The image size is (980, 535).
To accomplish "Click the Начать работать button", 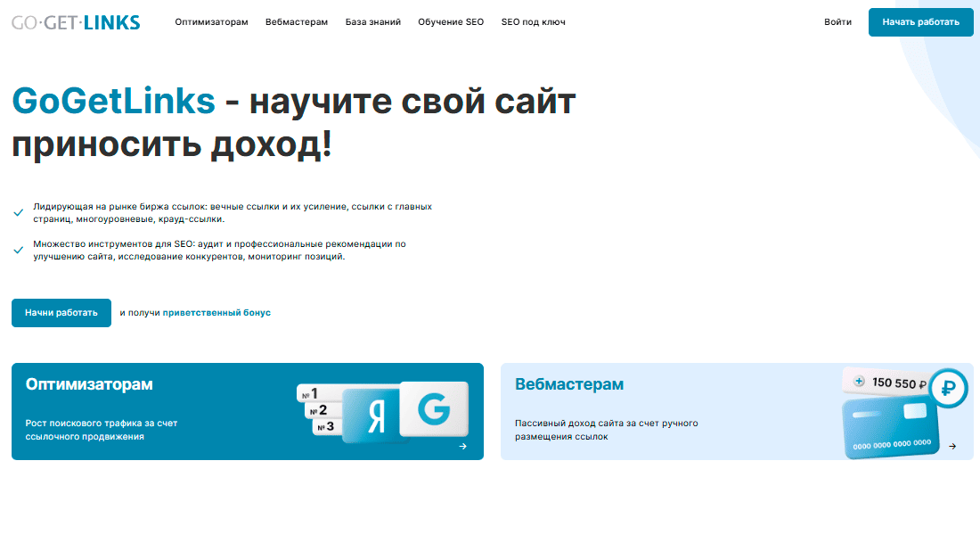I will pyautogui.click(x=920, y=22).
